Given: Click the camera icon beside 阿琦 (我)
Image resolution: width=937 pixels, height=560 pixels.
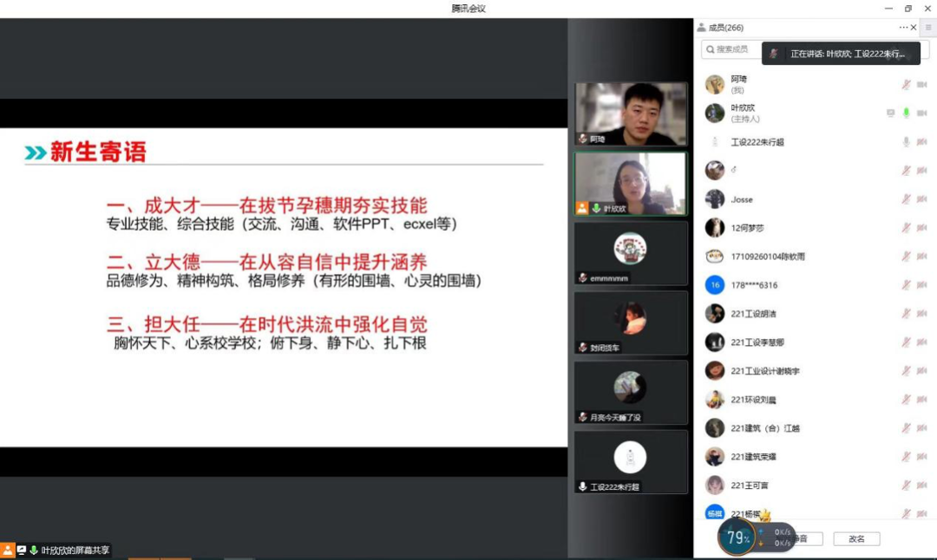Looking at the screenshot, I should click(922, 84).
